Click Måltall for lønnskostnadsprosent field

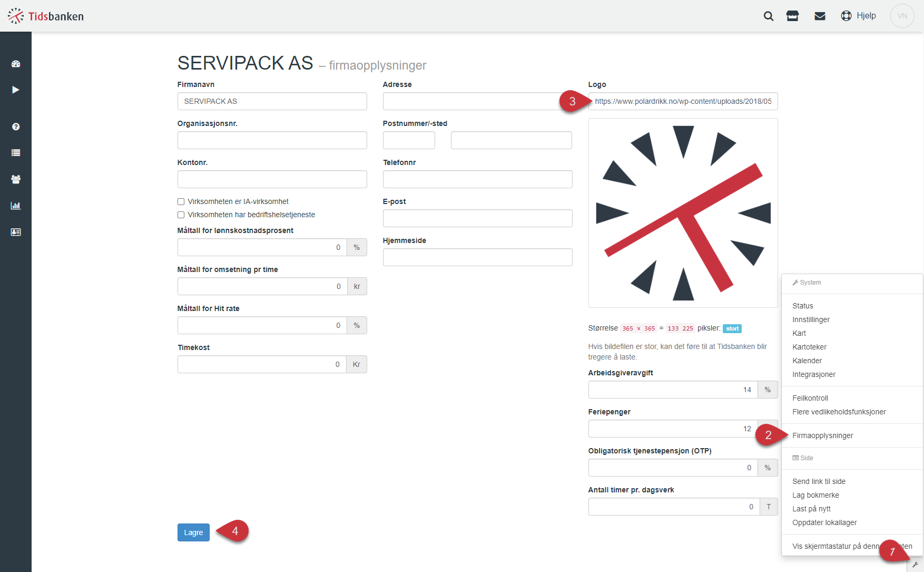(262, 247)
